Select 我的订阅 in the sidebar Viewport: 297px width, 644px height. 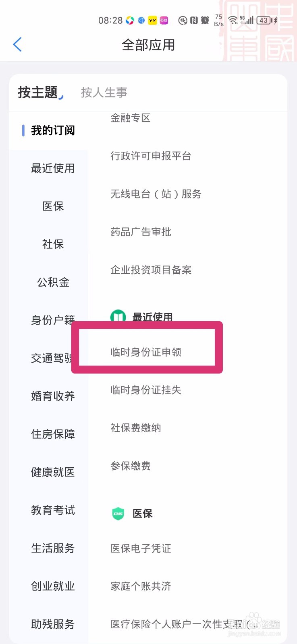tap(53, 130)
